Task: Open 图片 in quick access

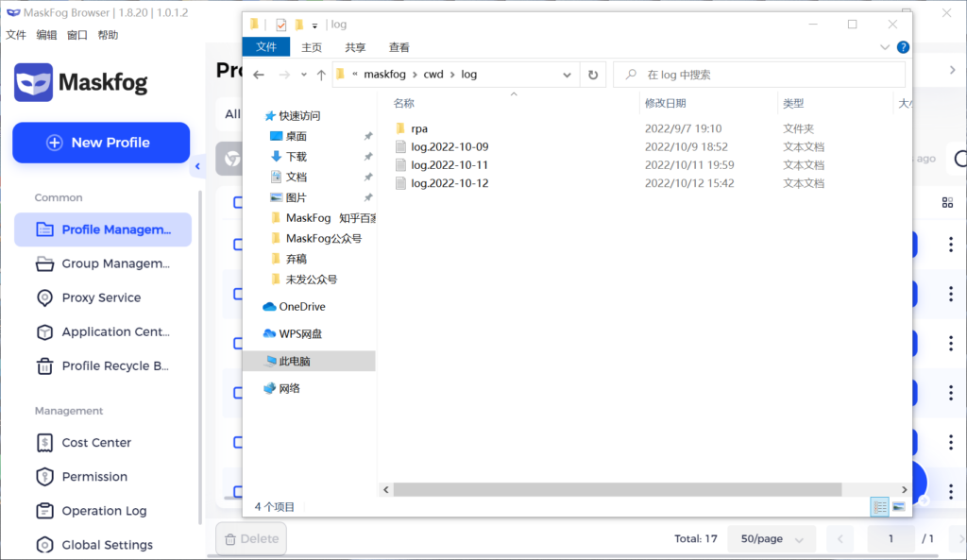Action: point(296,197)
